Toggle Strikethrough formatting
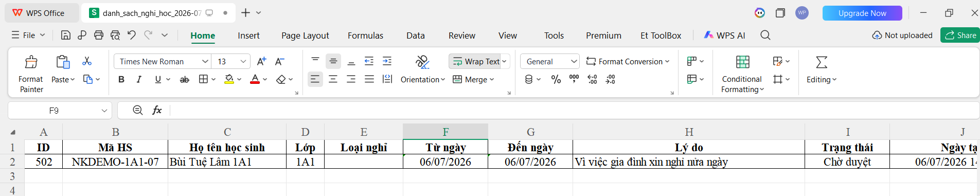 click(184, 79)
